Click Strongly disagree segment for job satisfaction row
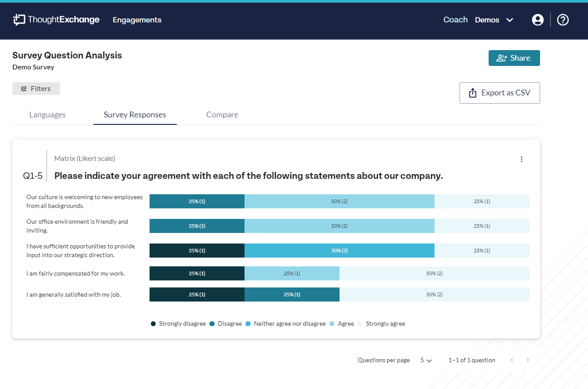The image size is (588, 389). coord(197,294)
